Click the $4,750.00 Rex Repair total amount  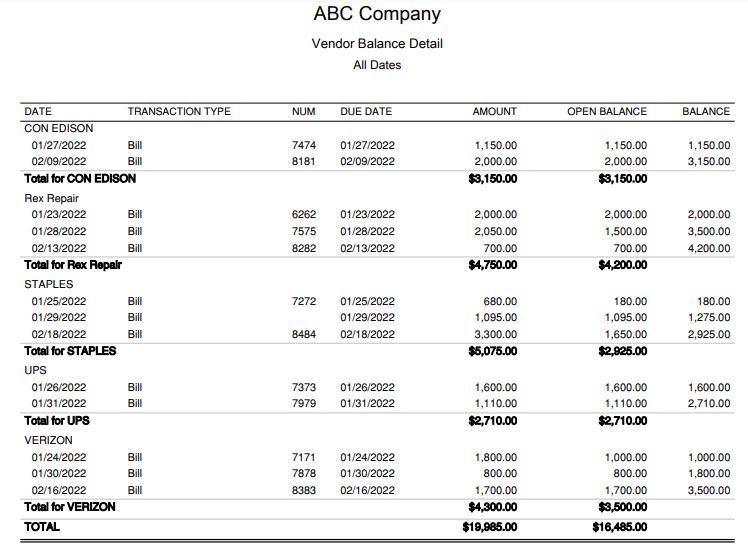(x=493, y=265)
